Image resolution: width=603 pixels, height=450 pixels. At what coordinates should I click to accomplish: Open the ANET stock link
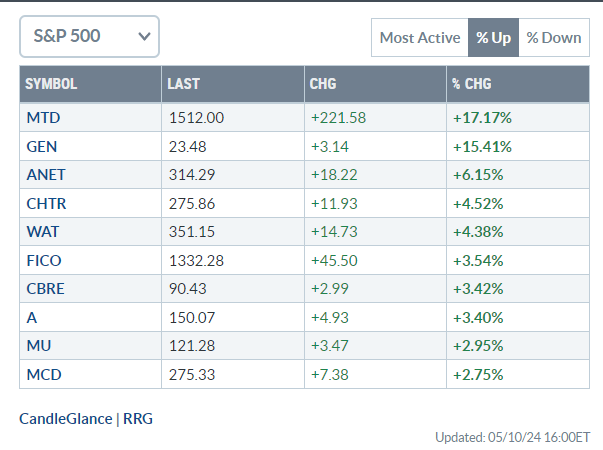(45, 175)
